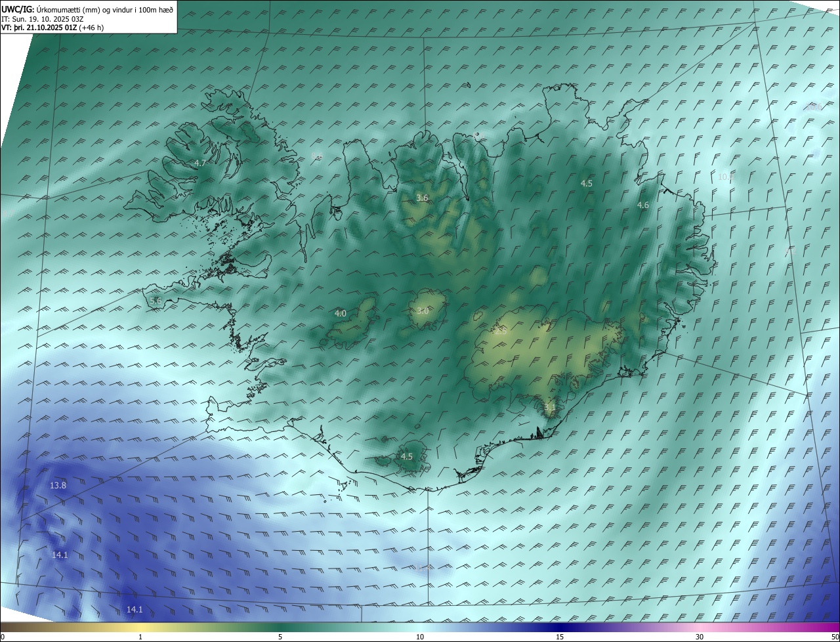The height and width of the screenshot is (642, 840).
Task: Click the '15' tick on the color scale
Action: 560,637
